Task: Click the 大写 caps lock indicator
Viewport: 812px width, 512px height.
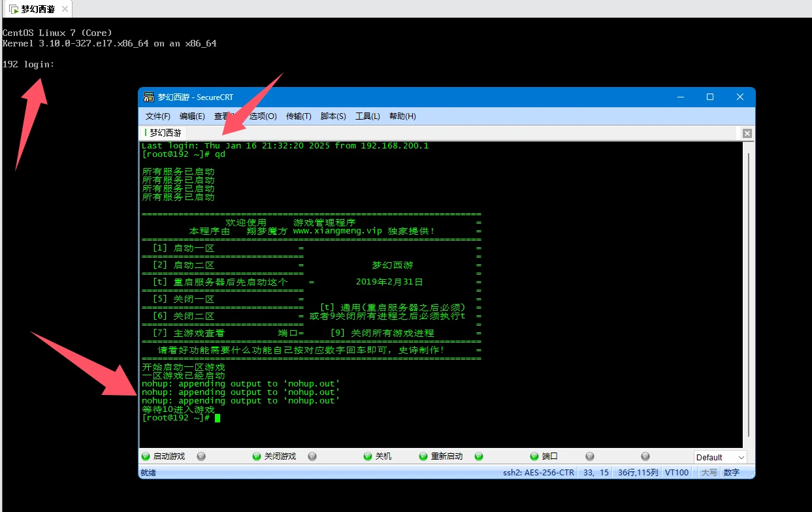Action: (x=709, y=473)
